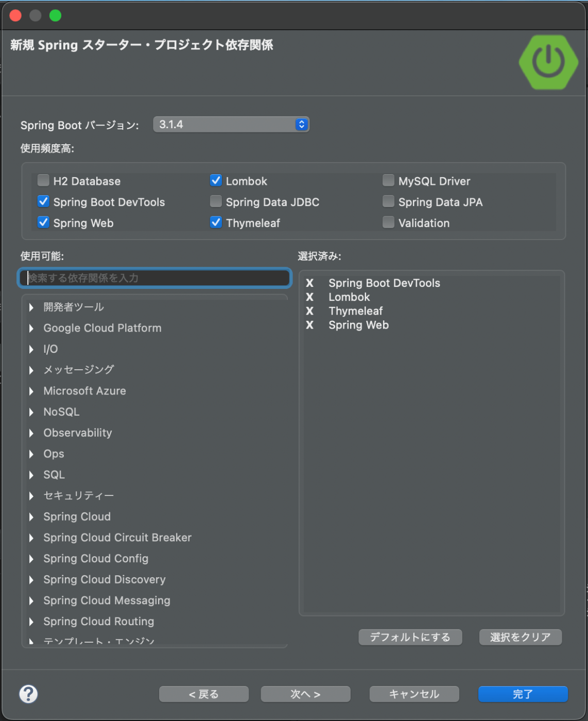Enable the MySQL Driver checkbox

[388, 180]
